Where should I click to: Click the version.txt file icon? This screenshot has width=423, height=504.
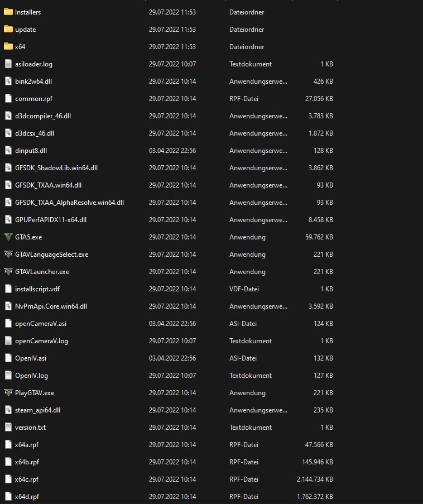(8, 428)
